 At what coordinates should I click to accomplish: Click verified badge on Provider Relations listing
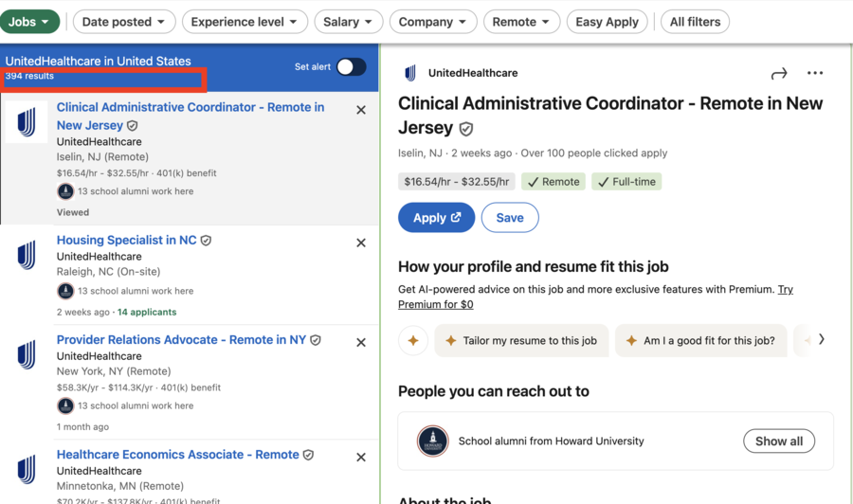coord(315,340)
